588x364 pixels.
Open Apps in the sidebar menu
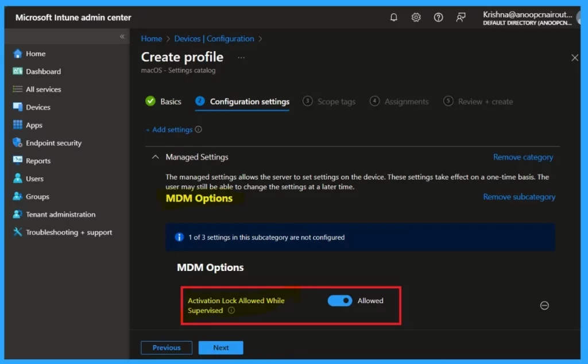tap(34, 125)
